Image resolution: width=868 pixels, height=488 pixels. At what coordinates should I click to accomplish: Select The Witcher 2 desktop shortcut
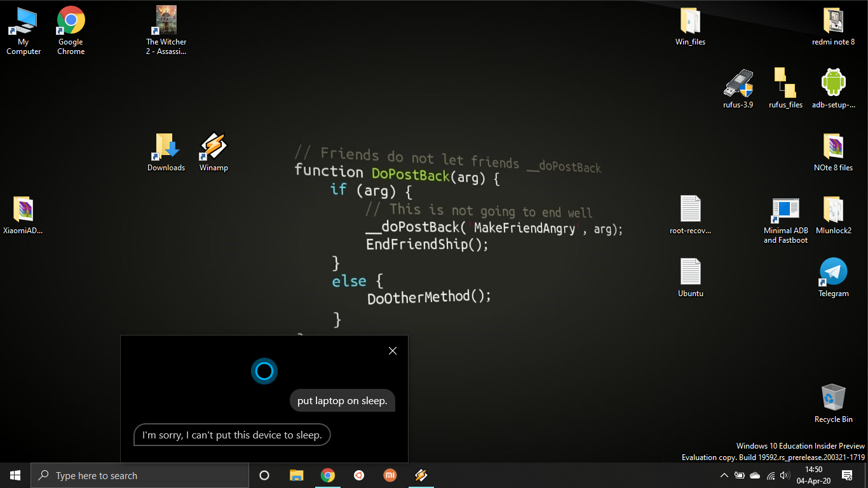166,30
